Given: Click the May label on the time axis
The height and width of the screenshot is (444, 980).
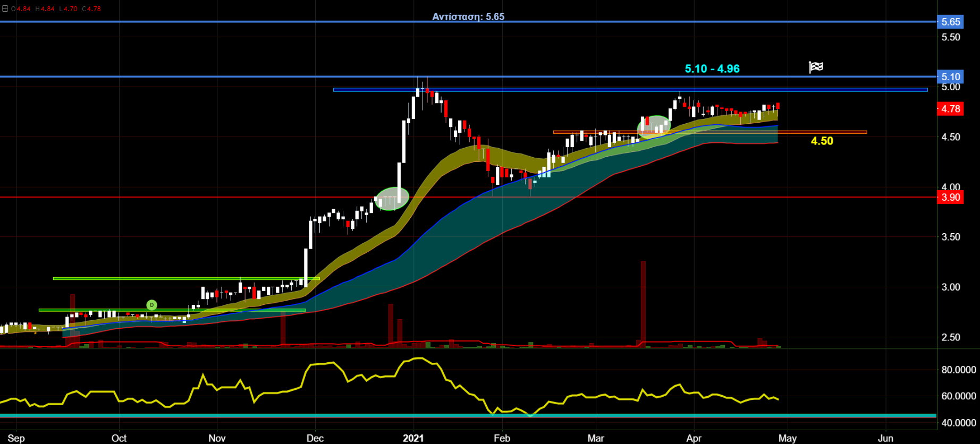Looking at the screenshot, I should (x=787, y=438).
